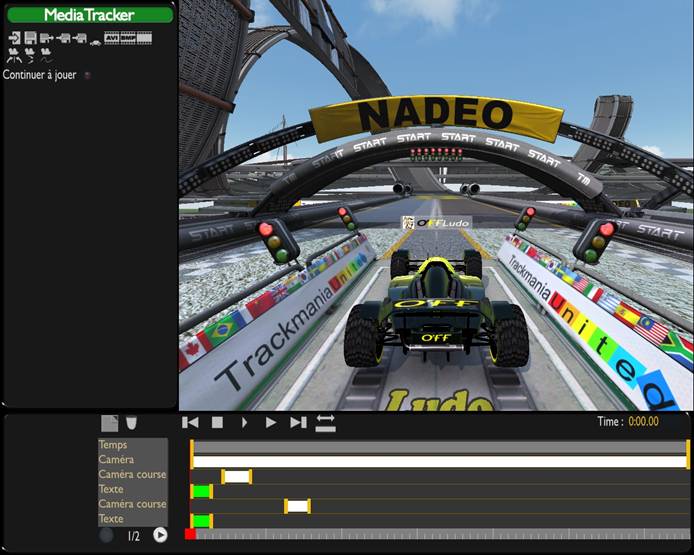Delete track using the trash bin icon
The height and width of the screenshot is (555, 694).
coord(131,423)
